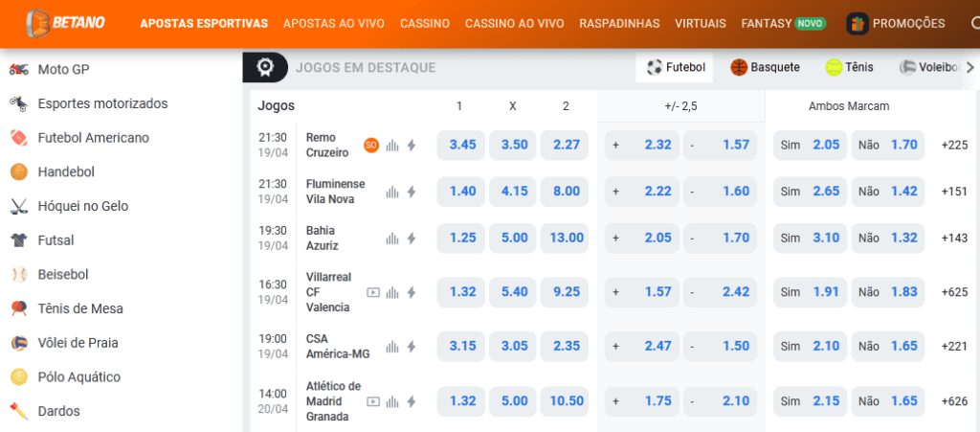
Task: Expand +225 more markets for Remo Cruzeiro
Action: (955, 146)
